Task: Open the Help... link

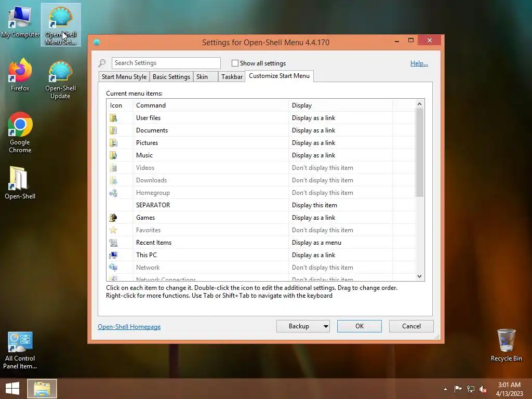Action: tap(419, 63)
